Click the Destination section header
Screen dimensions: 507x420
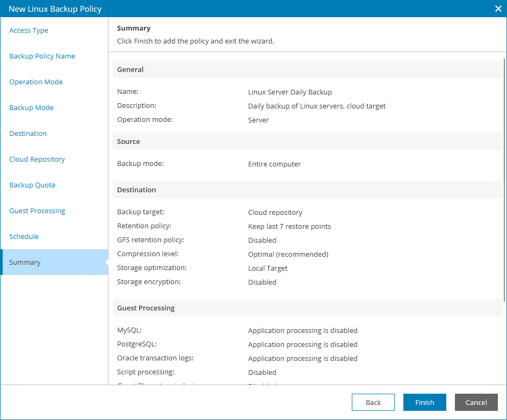(136, 190)
